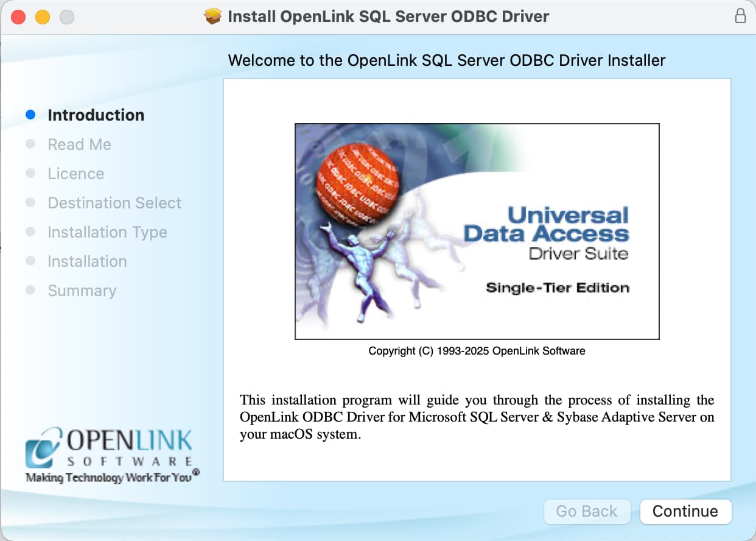Open the Licence step in sidebar
Image resolution: width=756 pixels, height=541 pixels.
pos(75,174)
